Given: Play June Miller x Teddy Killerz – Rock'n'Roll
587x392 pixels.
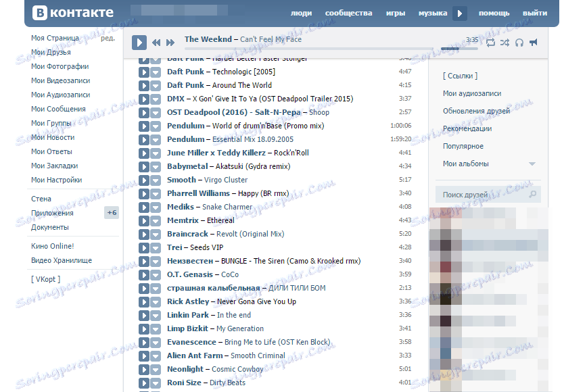Looking at the screenshot, I should [144, 153].
